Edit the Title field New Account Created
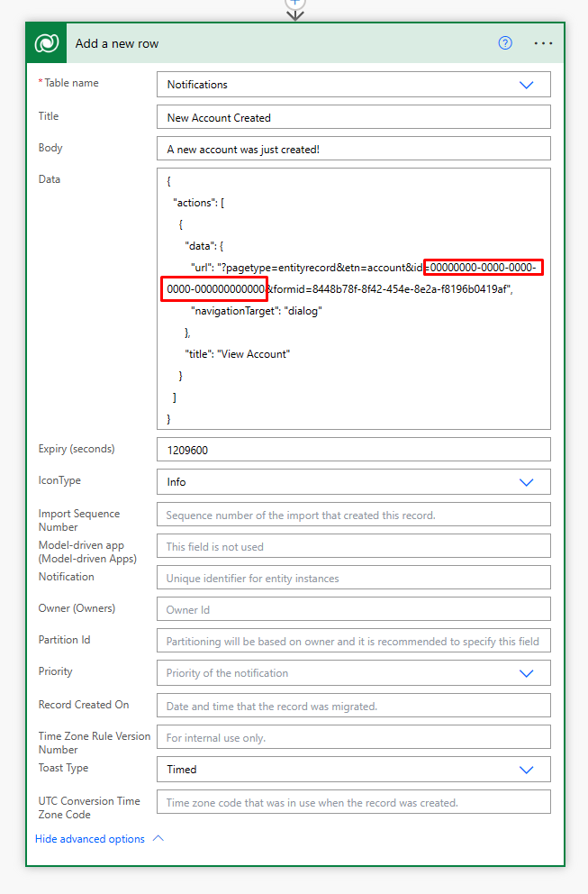The width and height of the screenshot is (588, 894). (354, 117)
